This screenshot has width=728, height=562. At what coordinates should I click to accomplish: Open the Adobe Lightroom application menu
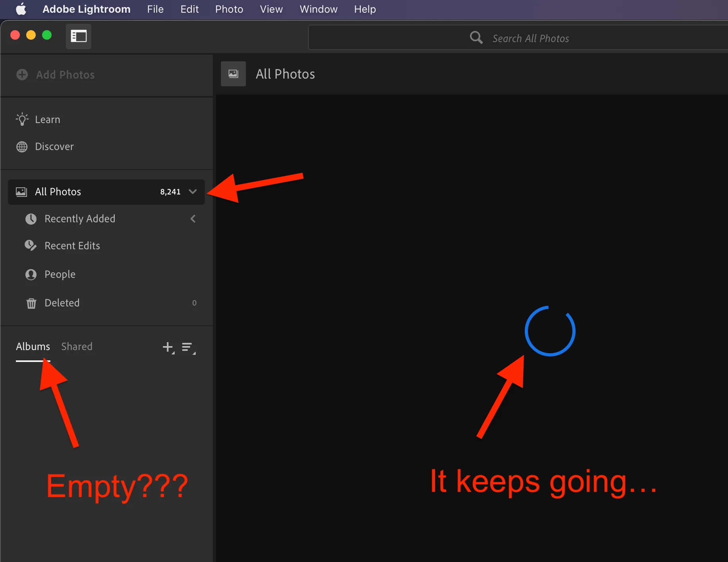[86, 9]
